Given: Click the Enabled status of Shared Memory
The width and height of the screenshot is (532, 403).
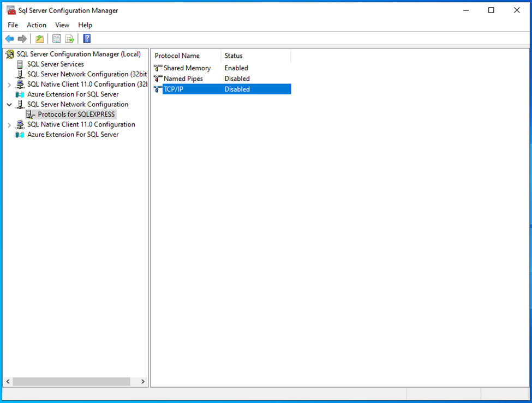Looking at the screenshot, I should (x=236, y=68).
